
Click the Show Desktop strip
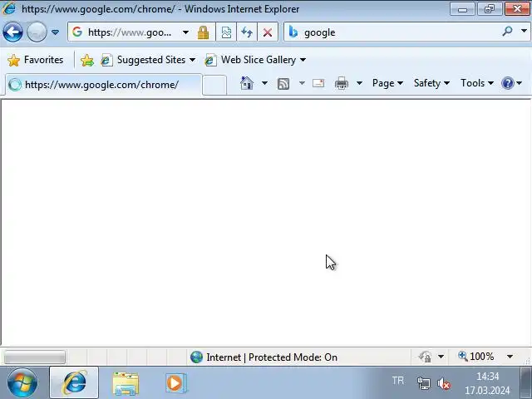pyautogui.click(x=525, y=382)
